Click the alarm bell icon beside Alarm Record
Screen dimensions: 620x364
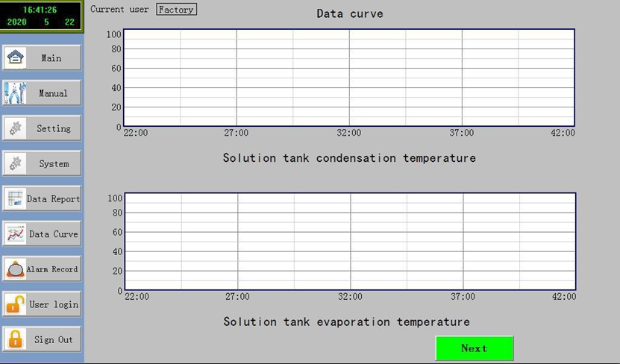pos(16,269)
